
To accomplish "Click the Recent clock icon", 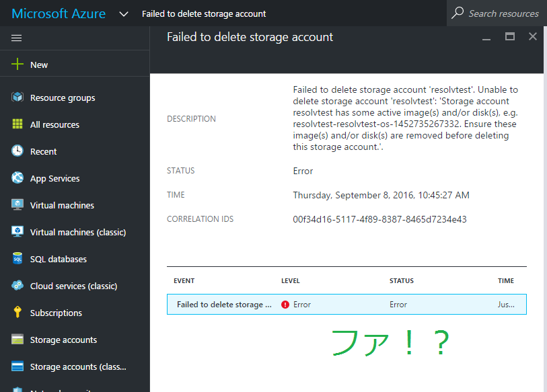I will [x=17, y=151].
